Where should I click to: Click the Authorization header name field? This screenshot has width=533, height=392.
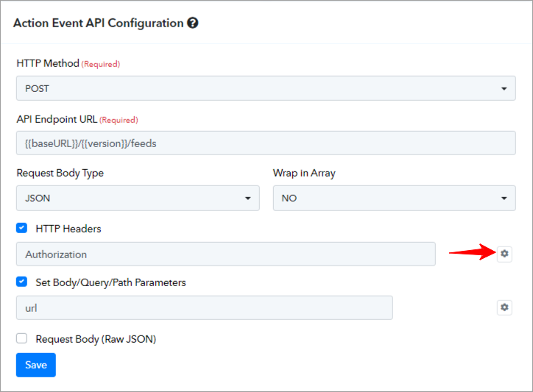point(226,254)
